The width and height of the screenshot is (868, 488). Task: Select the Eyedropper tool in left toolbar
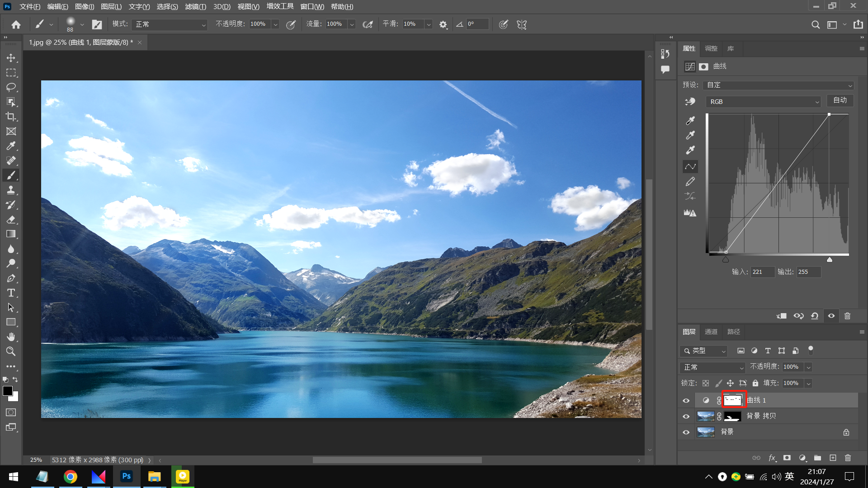click(x=11, y=146)
